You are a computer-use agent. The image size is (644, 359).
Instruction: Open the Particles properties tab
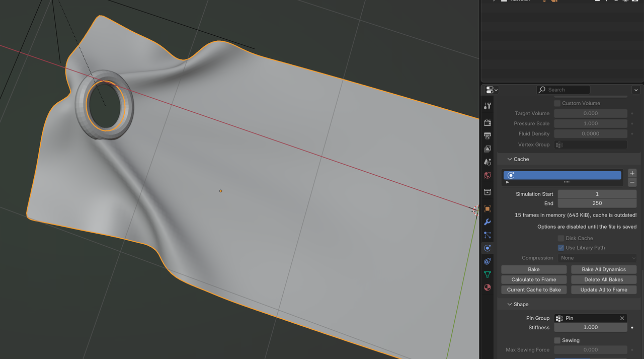(x=487, y=235)
